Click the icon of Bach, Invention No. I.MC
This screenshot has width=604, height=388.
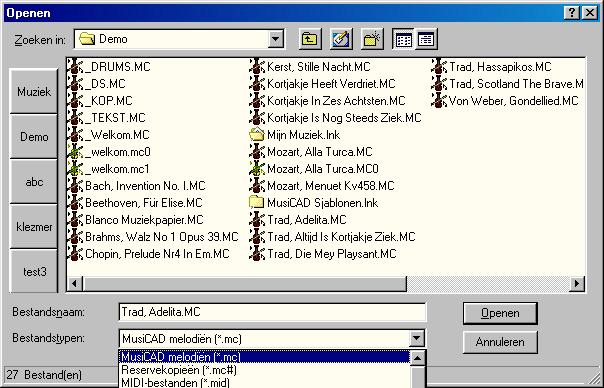(x=75, y=186)
